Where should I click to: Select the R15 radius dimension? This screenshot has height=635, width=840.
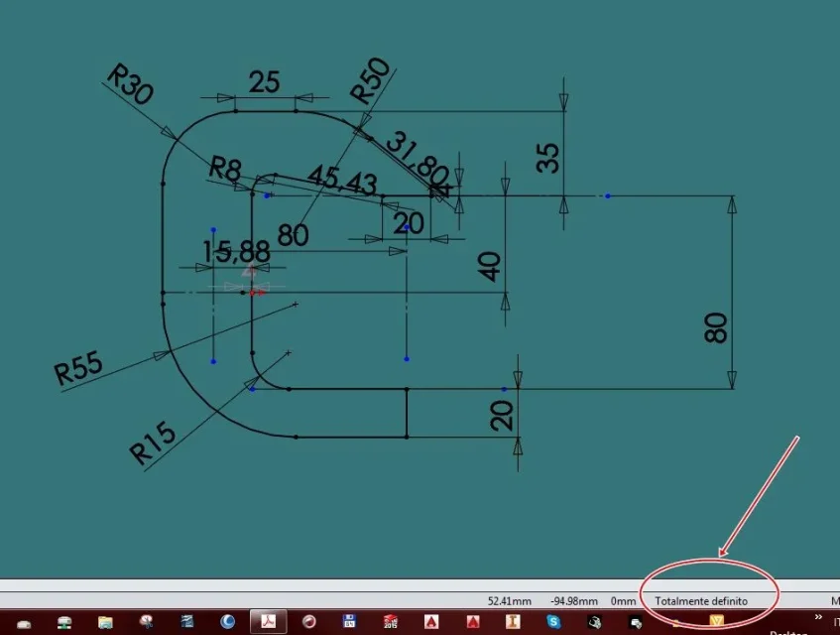153,443
